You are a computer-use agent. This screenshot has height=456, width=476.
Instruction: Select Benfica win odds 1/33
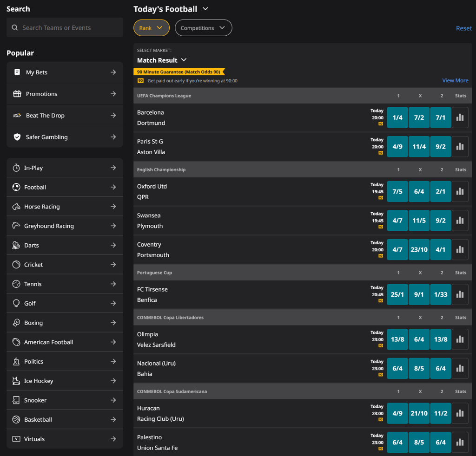tap(441, 295)
